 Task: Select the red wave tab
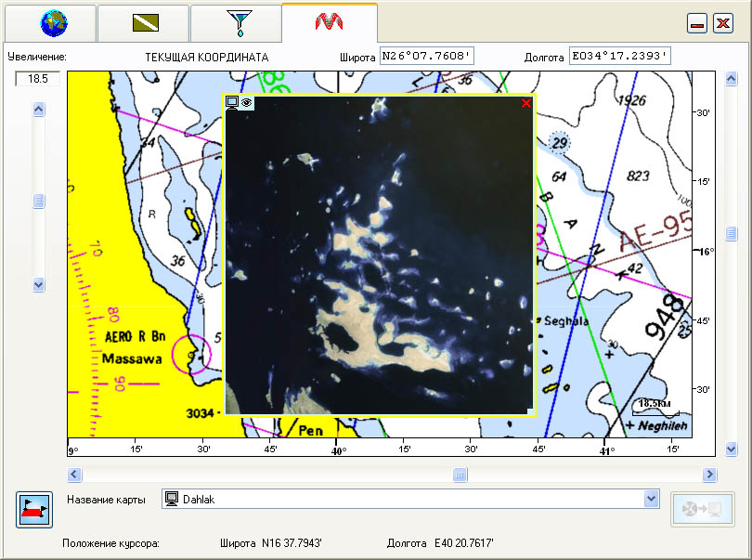pyautogui.click(x=330, y=21)
